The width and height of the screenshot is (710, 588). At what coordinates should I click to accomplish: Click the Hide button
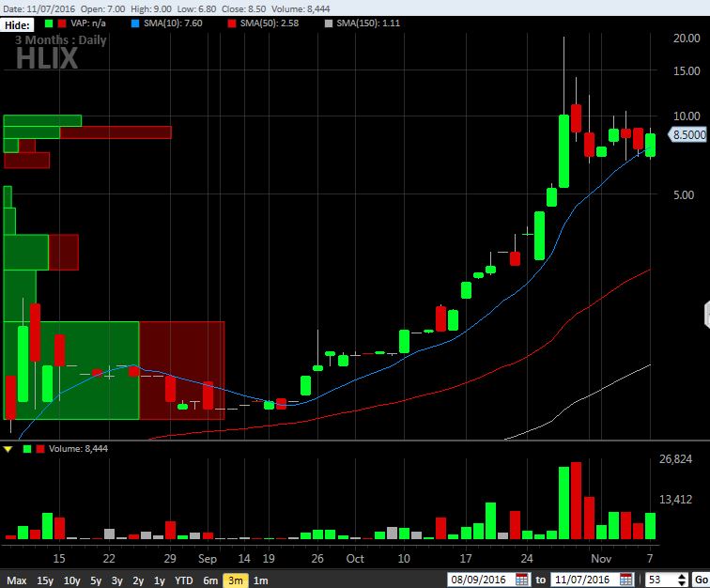pyautogui.click(x=18, y=23)
